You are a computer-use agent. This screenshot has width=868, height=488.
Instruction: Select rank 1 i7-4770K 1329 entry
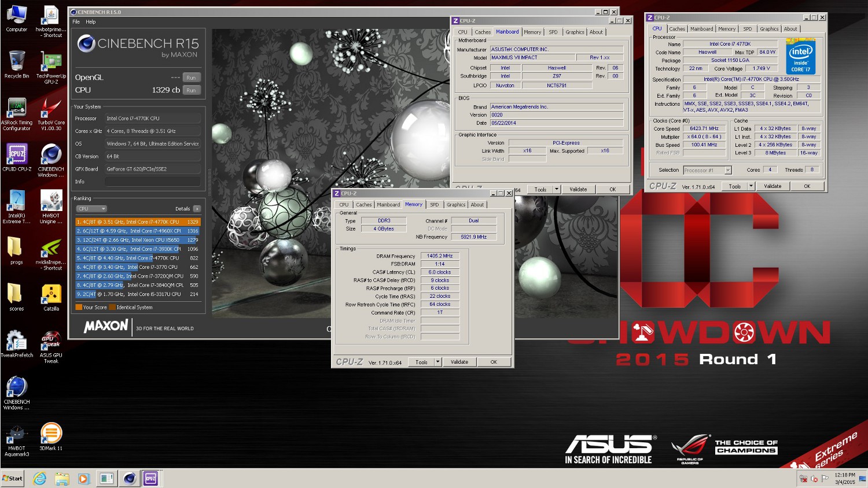click(138, 222)
